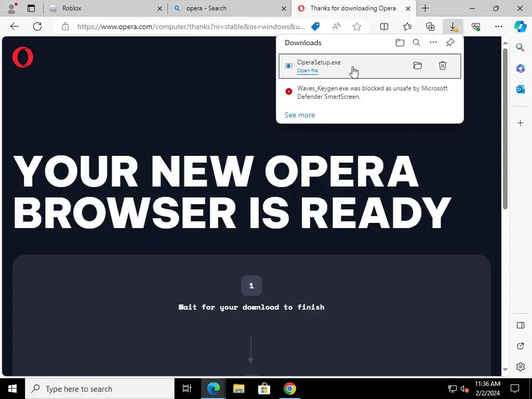532x399 pixels.
Task: Launch Microsoft Store from taskbar
Action: [264, 389]
